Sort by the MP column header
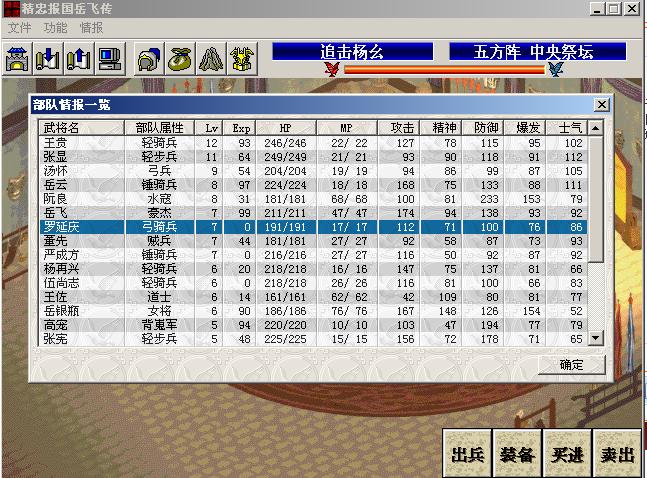Viewport: 647px width, 478px height. click(347, 128)
